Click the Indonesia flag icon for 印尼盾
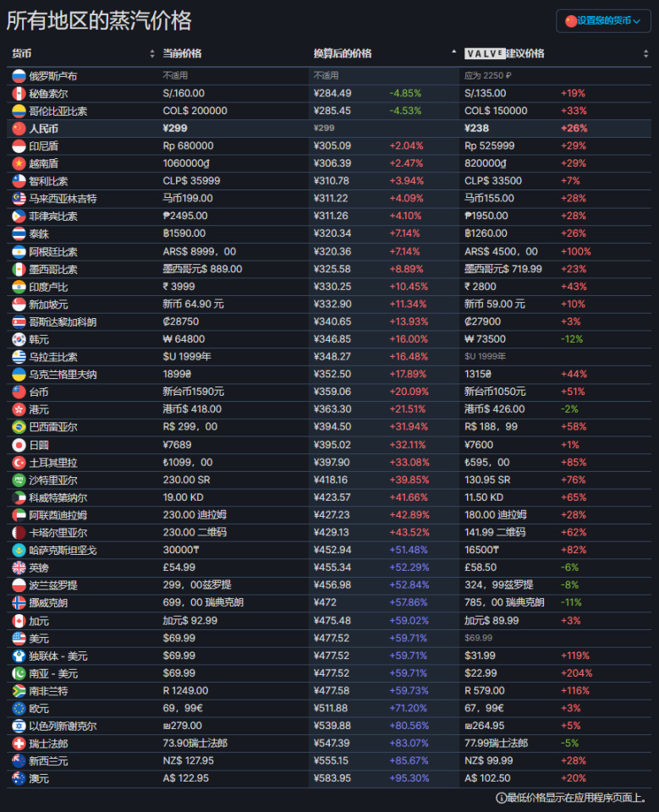 (19, 146)
